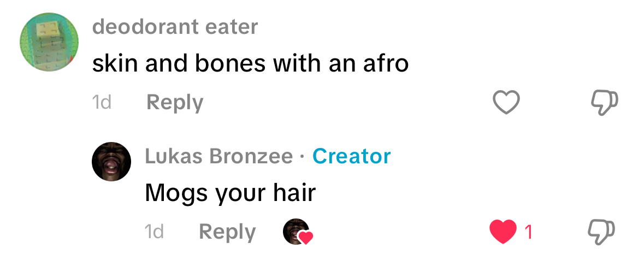Open deodorant eater's profile picture

49,42
